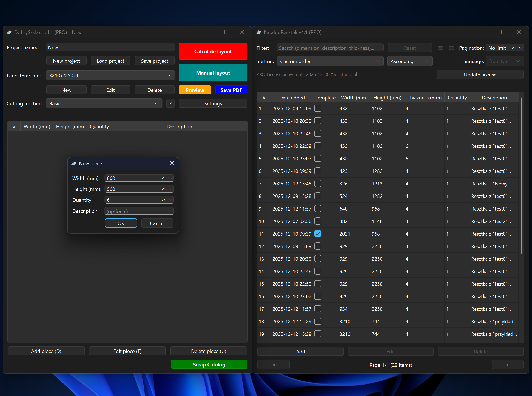This screenshot has height=396, width=532.
Task: Close the New piece dialog with X
Action: click(172, 163)
